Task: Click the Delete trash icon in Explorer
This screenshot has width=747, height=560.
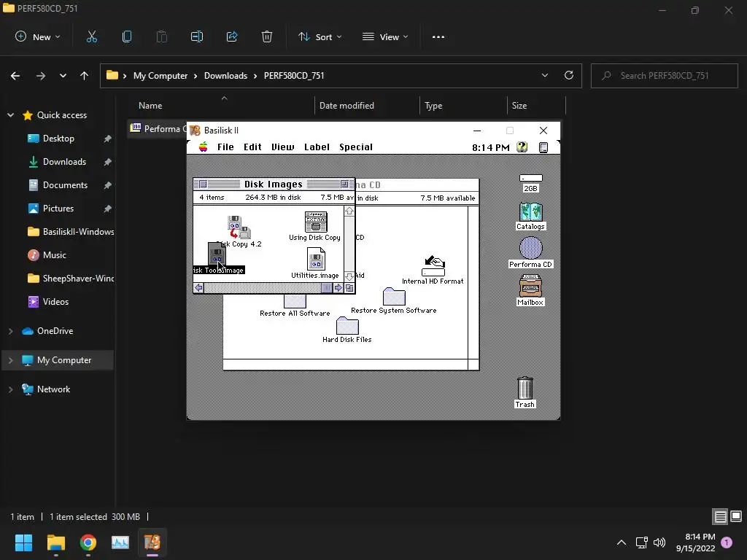Action: coord(267,36)
